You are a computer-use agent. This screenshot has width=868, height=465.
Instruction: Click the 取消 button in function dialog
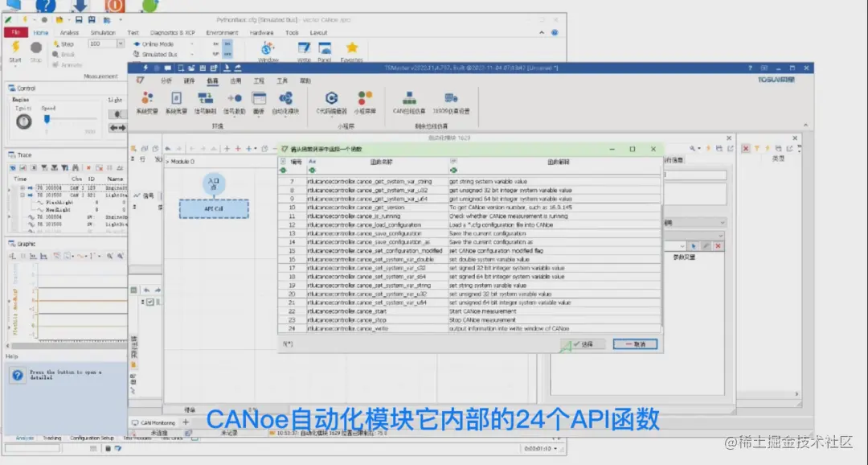click(x=635, y=344)
